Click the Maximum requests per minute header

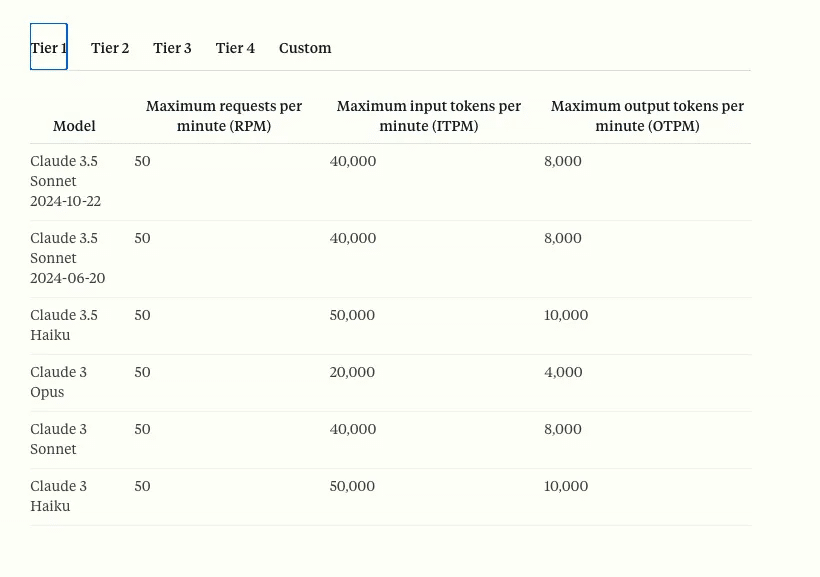pyautogui.click(x=224, y=116)
